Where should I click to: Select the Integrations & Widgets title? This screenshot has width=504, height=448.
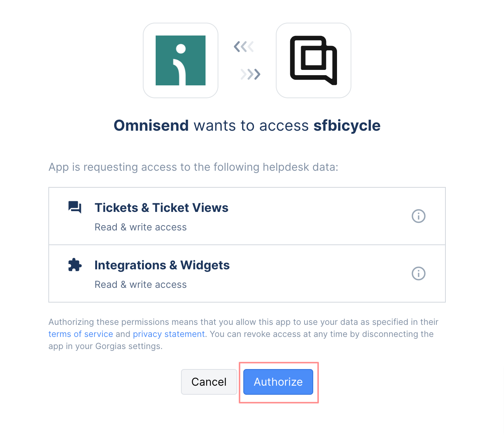pyautogui.click(x=162, y=265)
